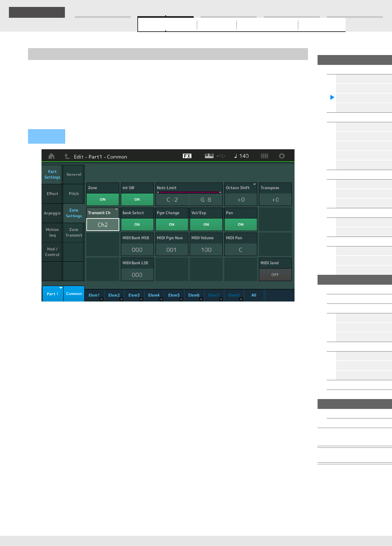392x546 pixels.
Task: Turn off the Zone switch
Action: click(103, 199)
